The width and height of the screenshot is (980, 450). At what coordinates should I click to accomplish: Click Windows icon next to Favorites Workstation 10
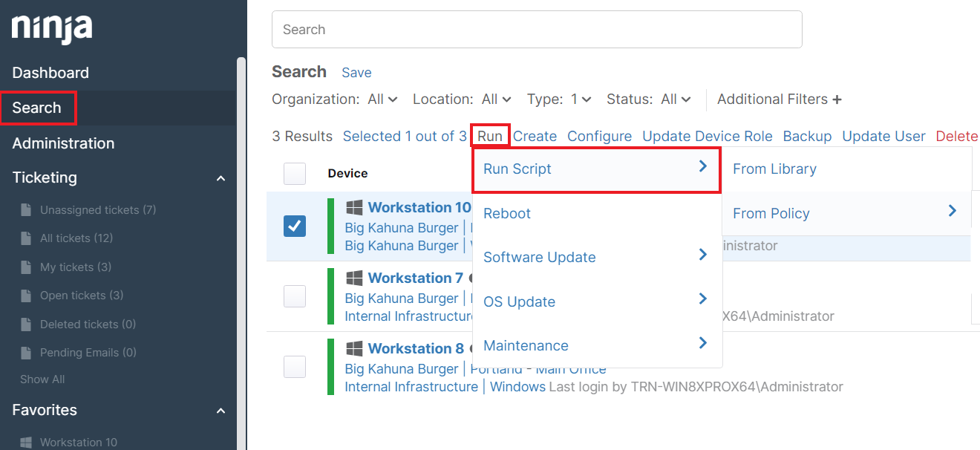(26, 443)
